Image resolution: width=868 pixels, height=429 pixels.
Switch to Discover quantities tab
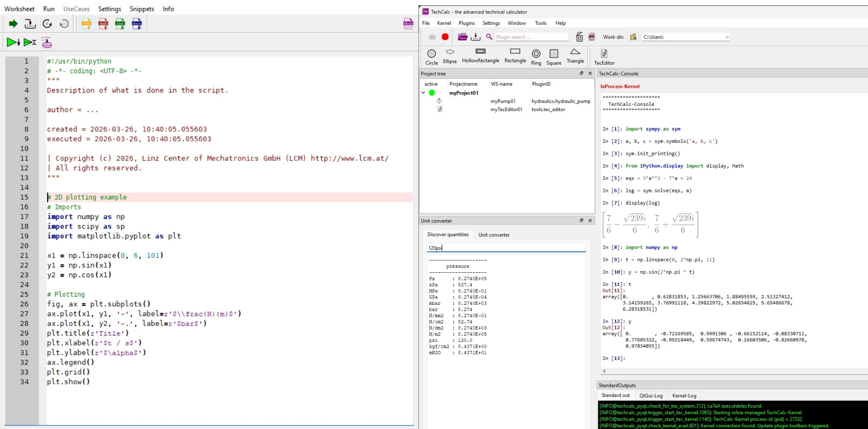point(448,235)
